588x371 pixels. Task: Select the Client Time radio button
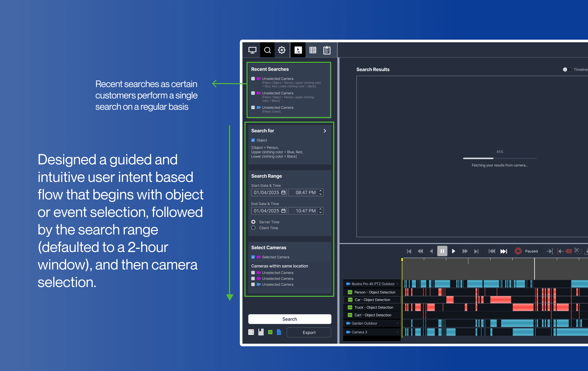[x=254, y=228]
